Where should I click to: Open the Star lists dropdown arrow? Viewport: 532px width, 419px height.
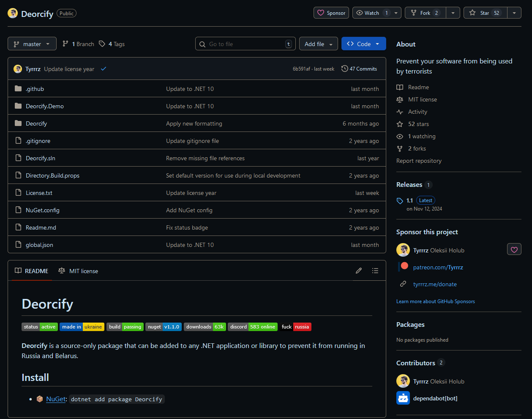tap(514, 13)
